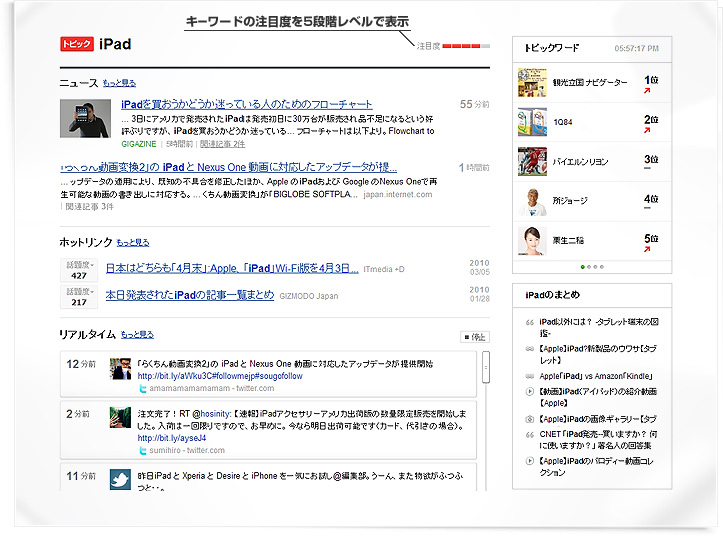Select the second pagination dot in トピックワード

point(589,267)
